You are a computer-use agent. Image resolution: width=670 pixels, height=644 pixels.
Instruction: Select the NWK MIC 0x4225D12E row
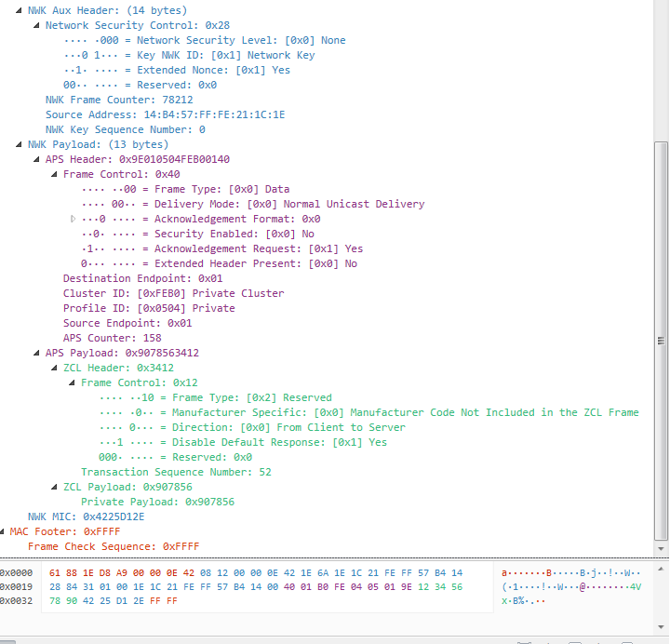coord(86,517)
